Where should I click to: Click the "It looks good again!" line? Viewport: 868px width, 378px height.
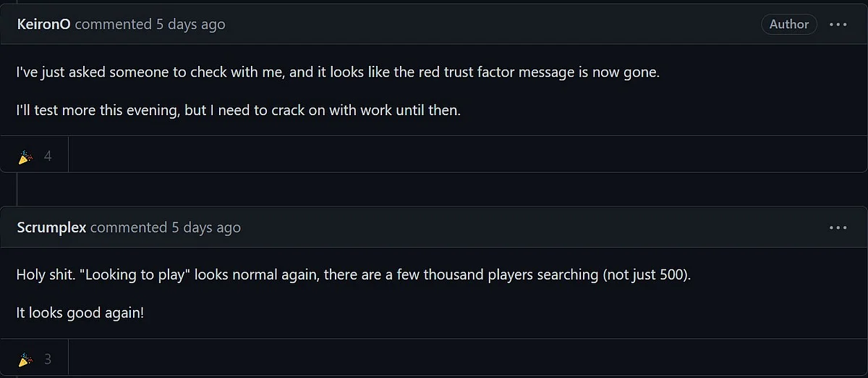tap(80, 315)
